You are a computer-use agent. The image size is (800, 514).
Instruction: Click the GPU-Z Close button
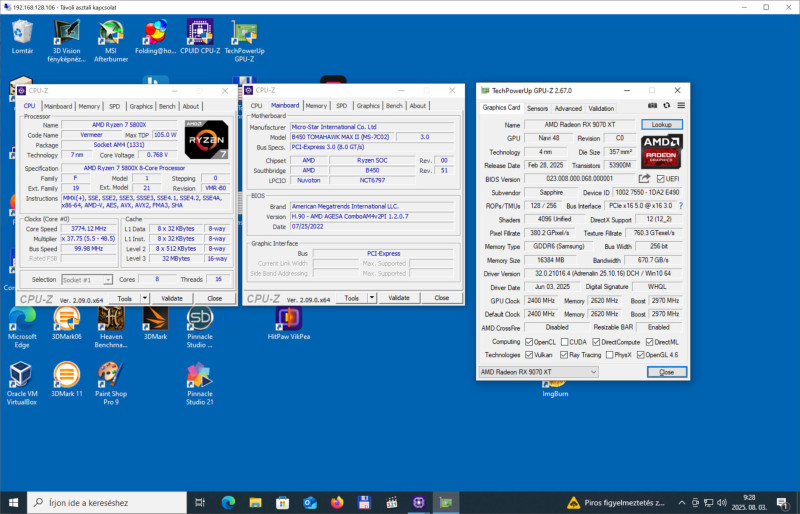coord(666,372)
